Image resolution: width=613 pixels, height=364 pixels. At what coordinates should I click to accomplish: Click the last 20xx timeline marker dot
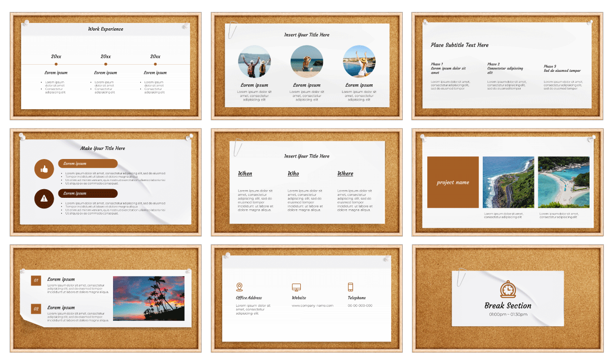coord(155,64)
